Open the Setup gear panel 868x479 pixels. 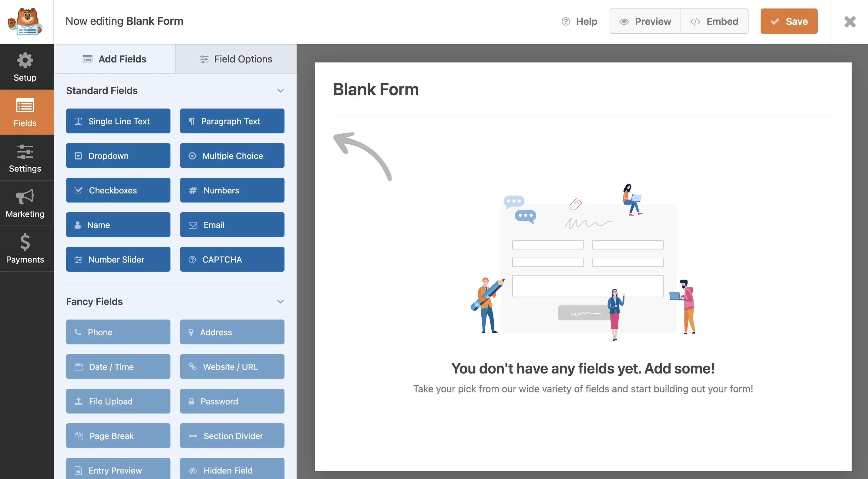pos(25,67)
